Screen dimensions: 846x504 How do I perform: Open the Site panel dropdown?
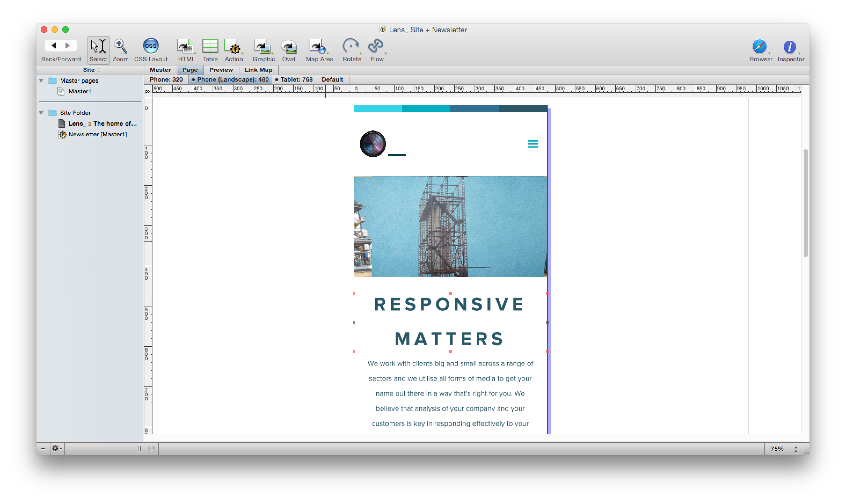[x=91, y=70]
